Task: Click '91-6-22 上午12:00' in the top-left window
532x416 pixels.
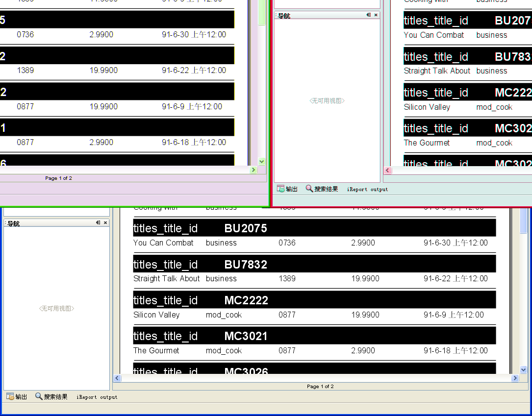Action: point(194,71)
